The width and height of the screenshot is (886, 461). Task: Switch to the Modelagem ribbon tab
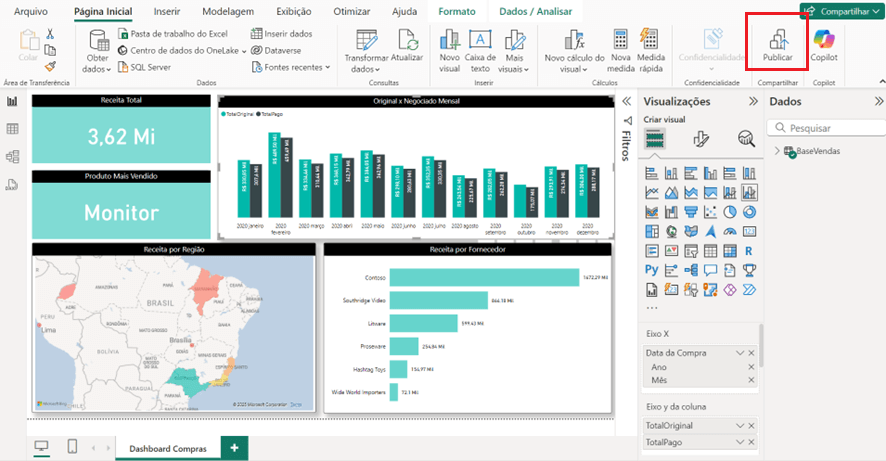click(x=228, y=11)
